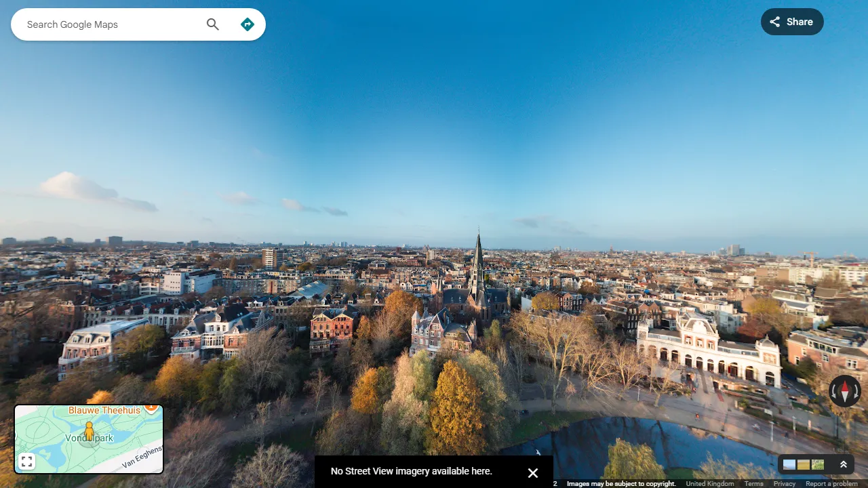Click the Van Eeghenstraat street label on minimap
Screen dimensions: 868x488
(142, 457)
